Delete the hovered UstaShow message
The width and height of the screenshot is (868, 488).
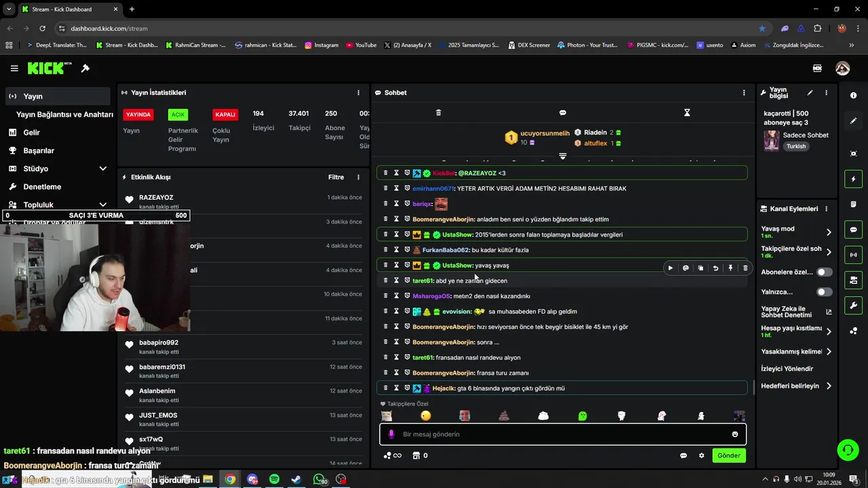pos(745,268)
